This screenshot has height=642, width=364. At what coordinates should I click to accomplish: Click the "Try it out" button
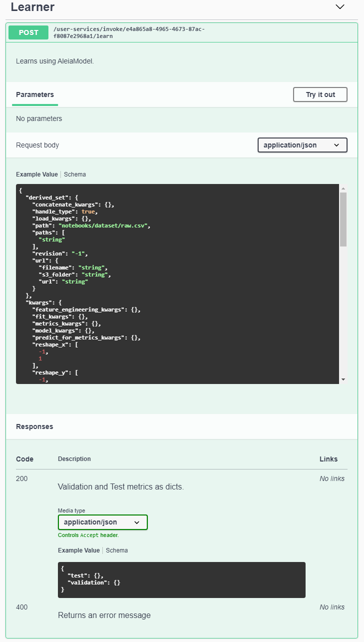320,94
